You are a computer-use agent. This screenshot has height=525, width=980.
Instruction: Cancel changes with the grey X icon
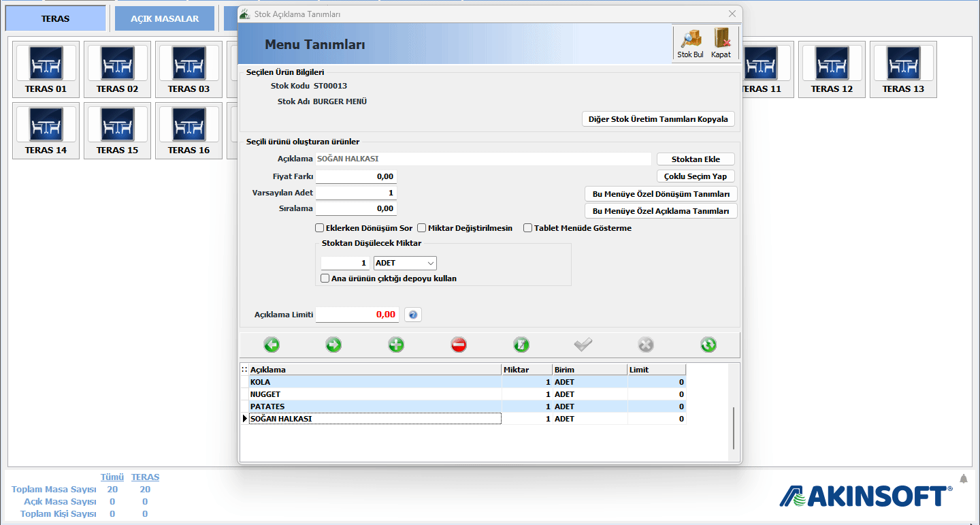(x=646, y=345)
